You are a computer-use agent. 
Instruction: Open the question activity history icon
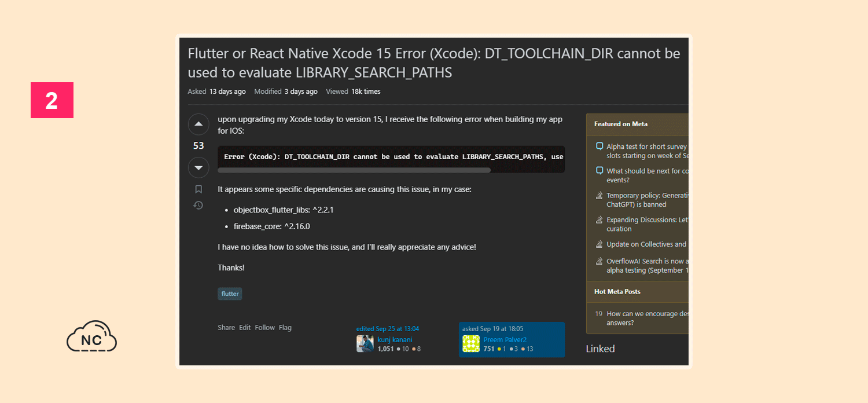pyautogui.click(x=198, y=206)
